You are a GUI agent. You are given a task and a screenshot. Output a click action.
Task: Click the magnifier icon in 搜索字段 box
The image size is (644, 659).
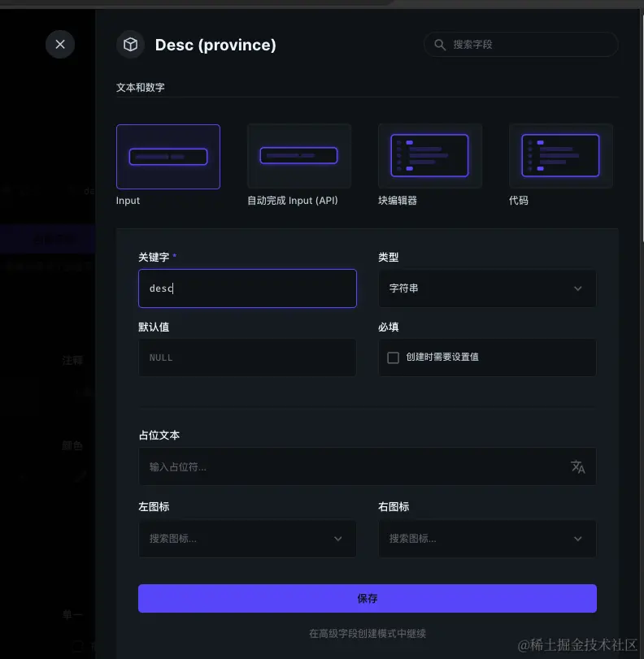(x=440, y=45)
